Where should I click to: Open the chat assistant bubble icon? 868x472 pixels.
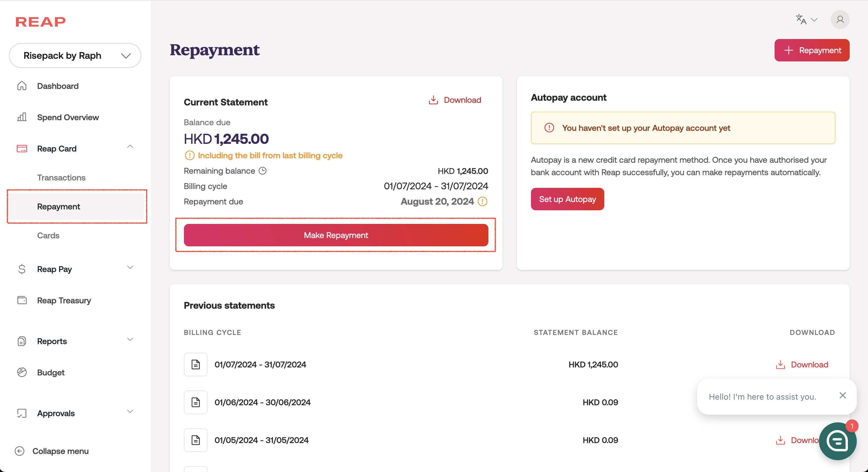click(x=837, y=441)
